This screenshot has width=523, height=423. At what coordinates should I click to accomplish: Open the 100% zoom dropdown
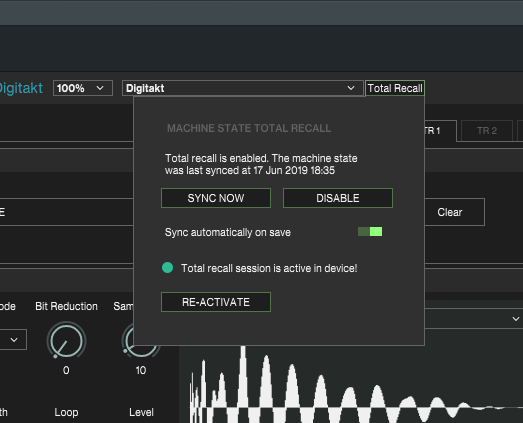pos(83,88)
